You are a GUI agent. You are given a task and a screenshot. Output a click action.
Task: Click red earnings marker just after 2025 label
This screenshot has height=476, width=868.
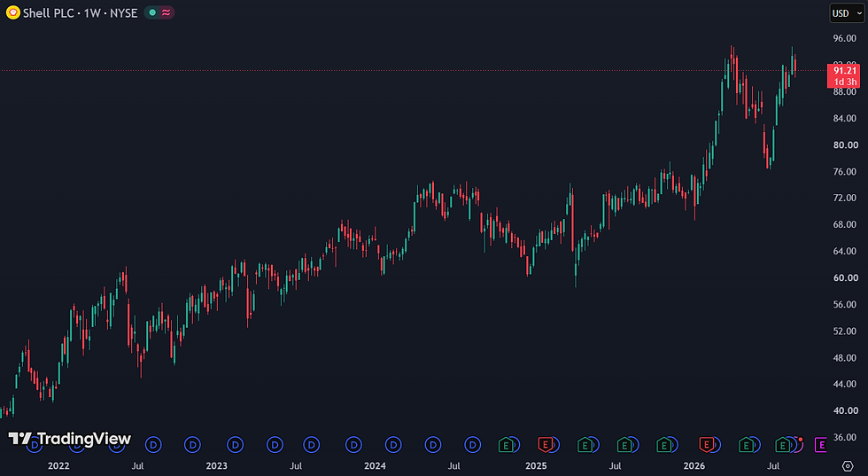(x=546, y=444)
